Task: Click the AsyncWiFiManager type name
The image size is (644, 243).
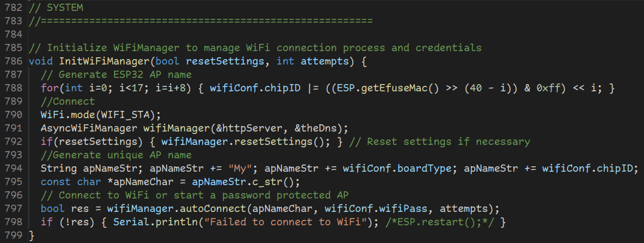Action: (x=89, y=128)
